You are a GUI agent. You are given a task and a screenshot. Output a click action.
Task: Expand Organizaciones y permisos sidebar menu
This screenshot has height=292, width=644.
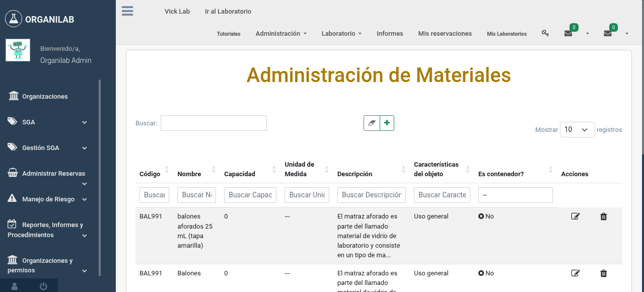pos(48,265)
